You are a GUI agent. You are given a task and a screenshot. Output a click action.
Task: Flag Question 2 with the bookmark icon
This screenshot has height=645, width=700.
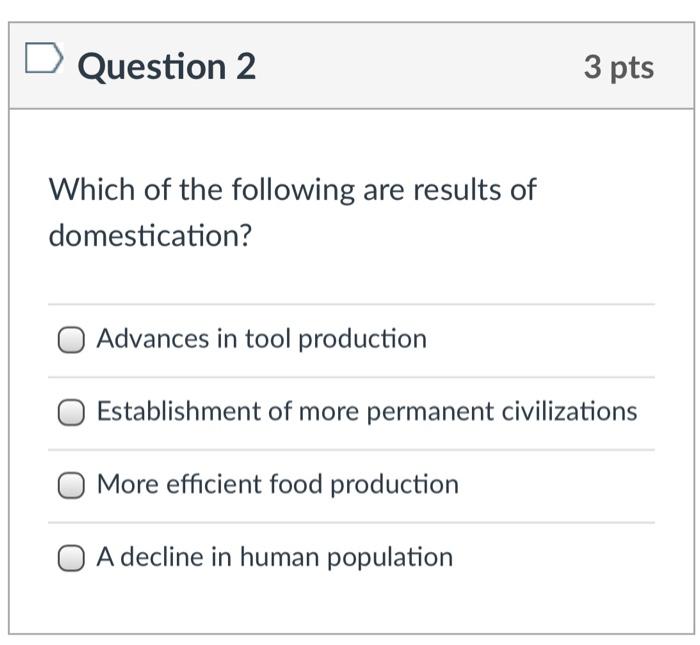[42, 63]
